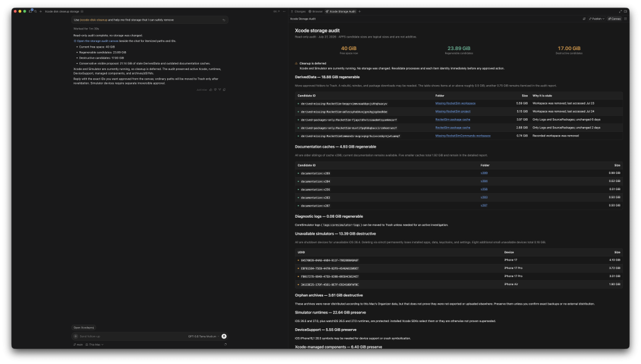This screenshot has width=641, height=364.
Task: Click candidate ID documentation:v256
Action: [x=315, y=190]
